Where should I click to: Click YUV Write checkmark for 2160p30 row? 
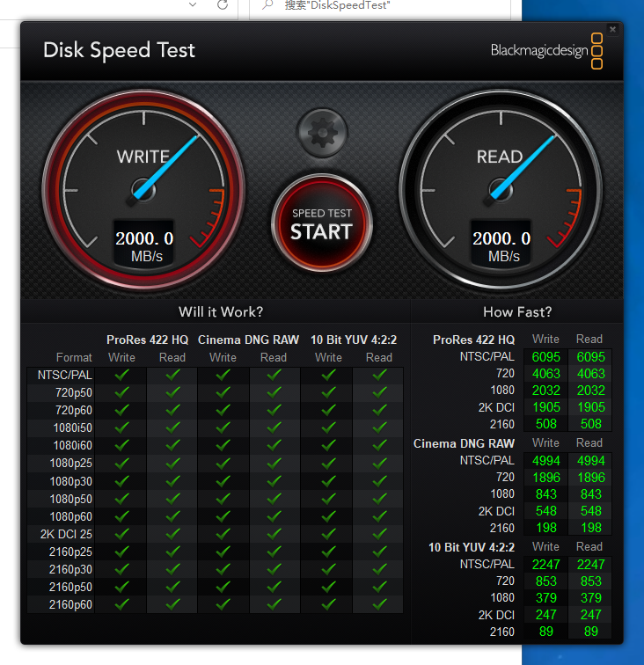coord(329,569)
